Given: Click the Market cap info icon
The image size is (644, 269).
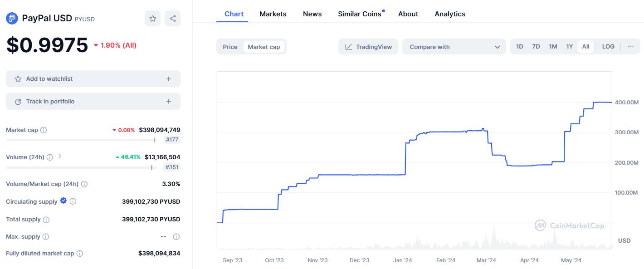Looking at the screenshot, I should coord(44,130).
